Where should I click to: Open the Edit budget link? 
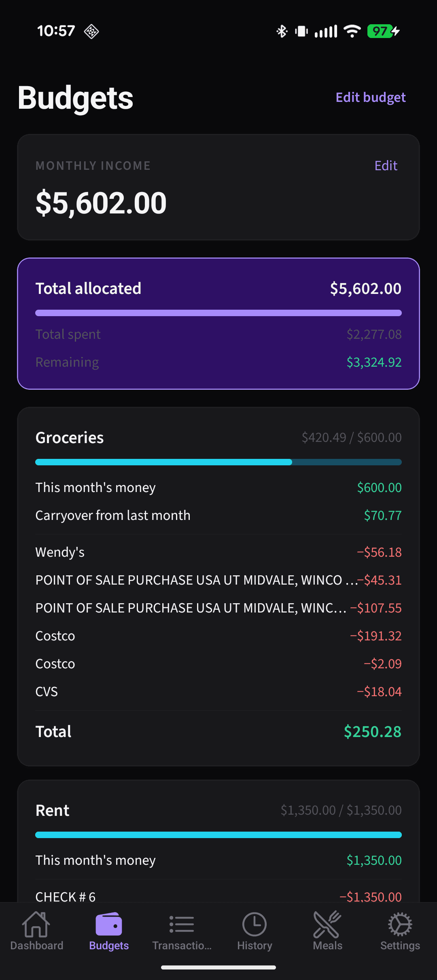click(x=370, y=97)
